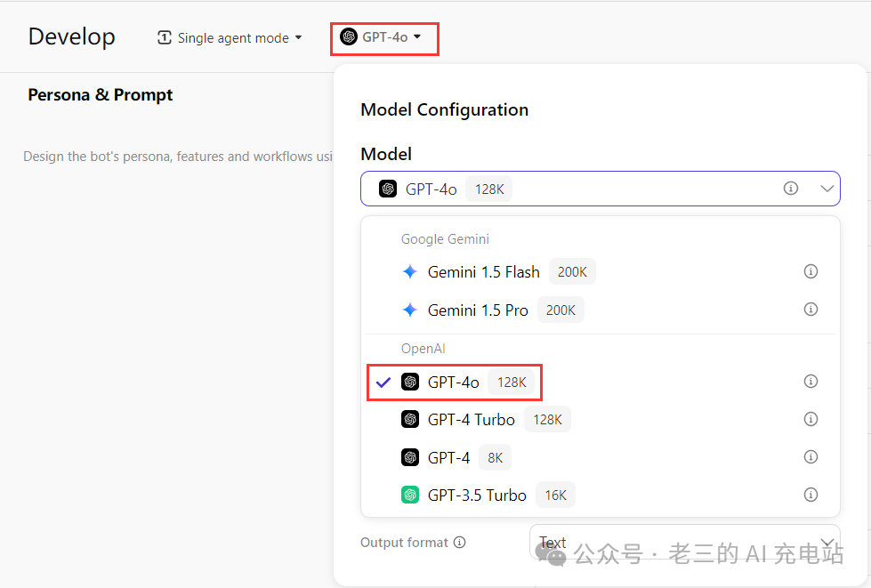
Task: Click info icon beside GPT-3.5 Turbo
Action: (811, 495)
